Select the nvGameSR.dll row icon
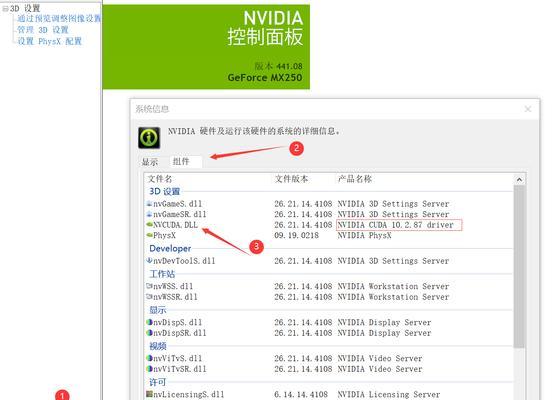 [149, 214]
